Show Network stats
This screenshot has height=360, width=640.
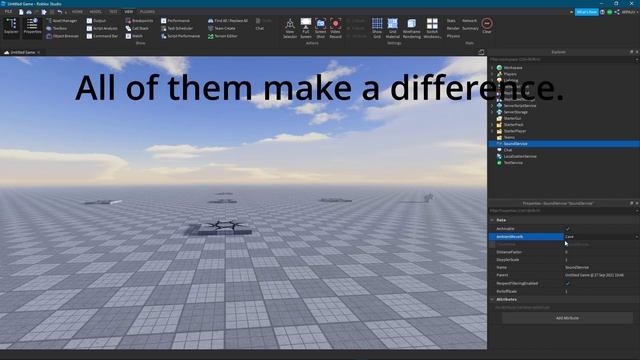click(469, 20)
